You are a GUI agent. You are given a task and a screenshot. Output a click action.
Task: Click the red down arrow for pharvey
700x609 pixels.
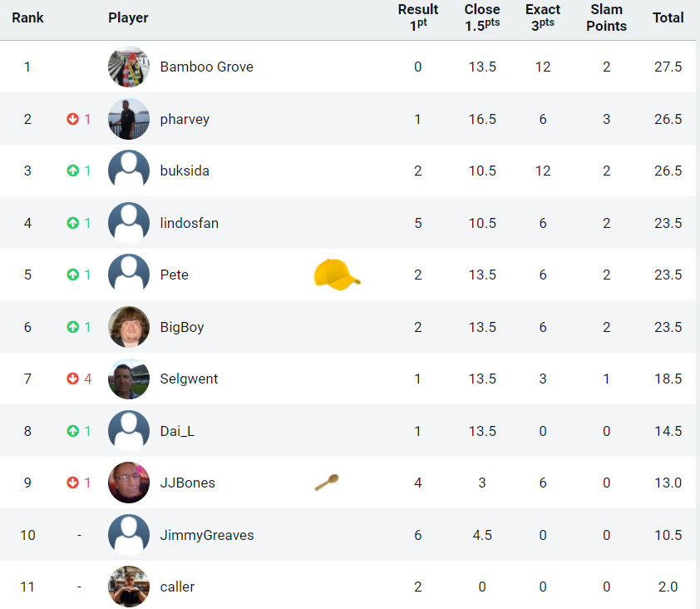pyautogui.click(x=73, y=119)
